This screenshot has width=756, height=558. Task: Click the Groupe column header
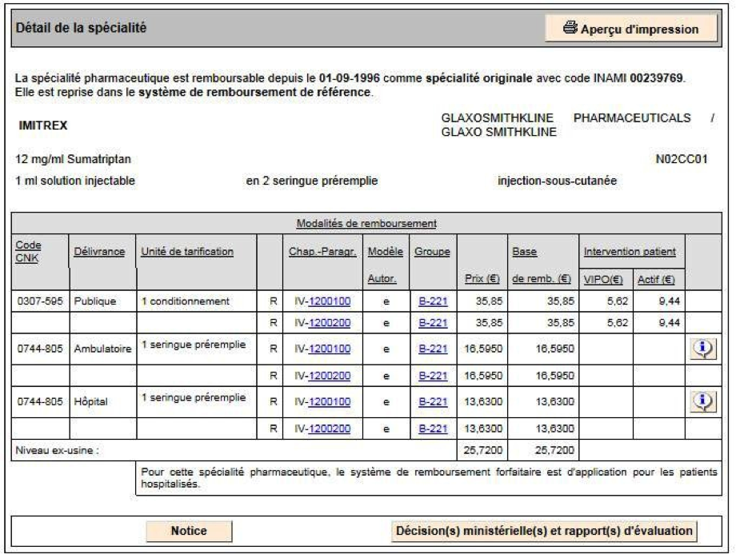pos(432,252)
